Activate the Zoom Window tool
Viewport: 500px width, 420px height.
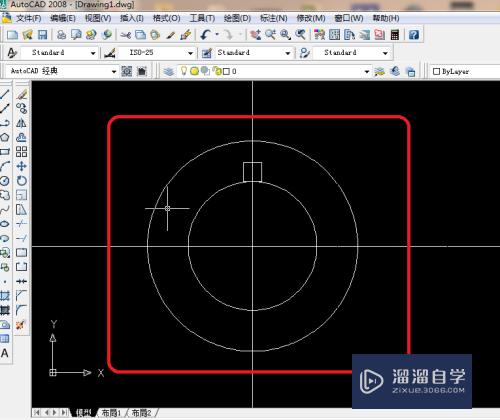pos(285,35)
